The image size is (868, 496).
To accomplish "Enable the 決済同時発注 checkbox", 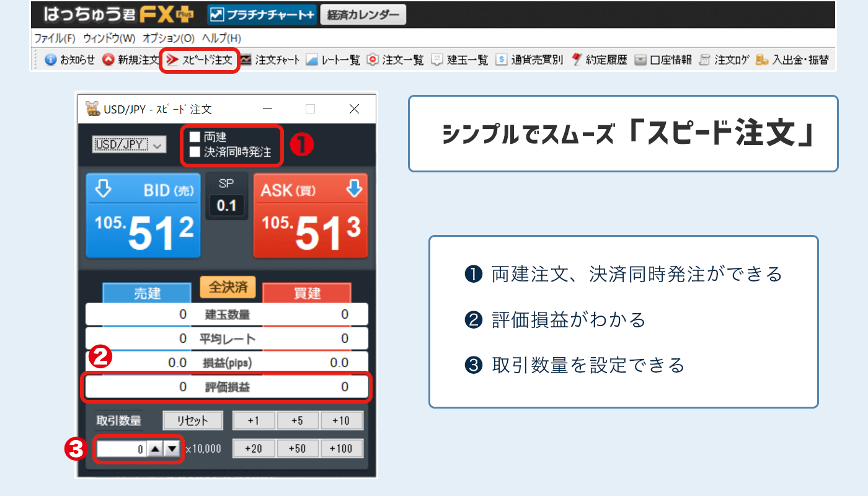I will [x=195, y=151].
